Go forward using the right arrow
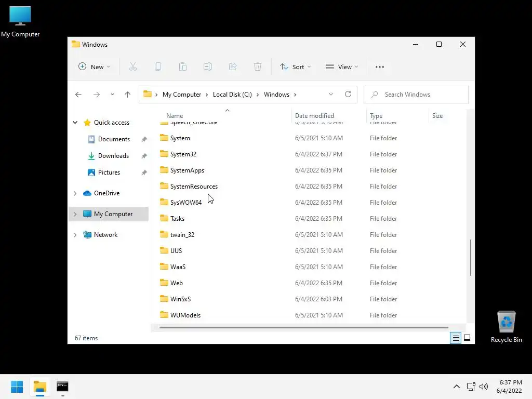Screen dimensions: 532x399 coord(97,95)
